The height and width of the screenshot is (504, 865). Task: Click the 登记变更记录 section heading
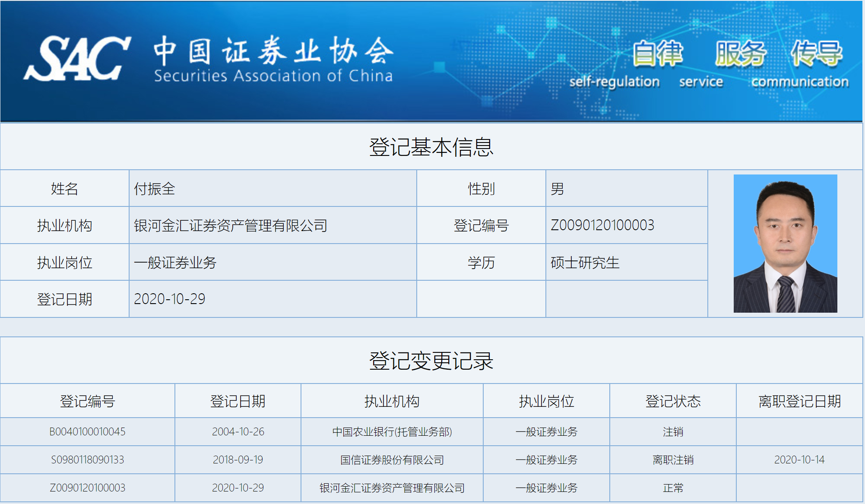point(431,361)
